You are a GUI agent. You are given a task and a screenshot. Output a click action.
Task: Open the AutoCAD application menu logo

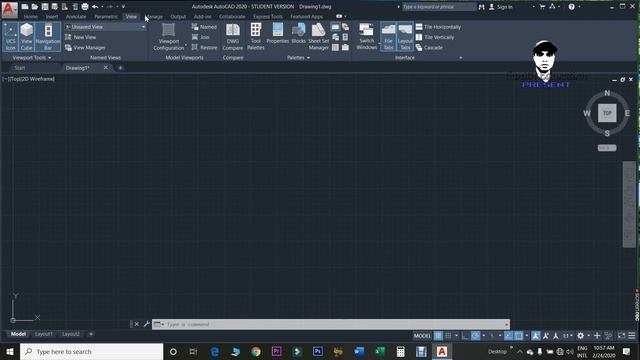[9, 10]
